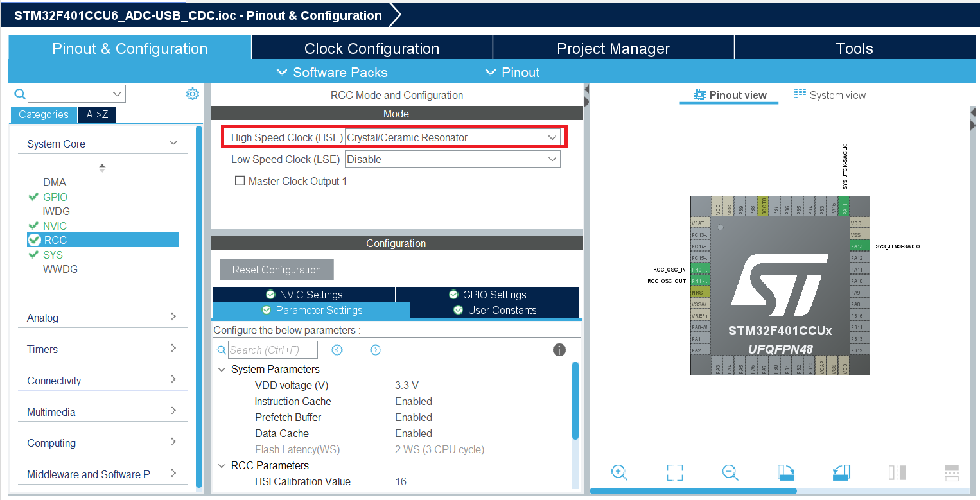Image resolution: width=980 pixels, height=500 pixels.
Task: Open the Software Packs menu
Action: (x=332, y=73)
